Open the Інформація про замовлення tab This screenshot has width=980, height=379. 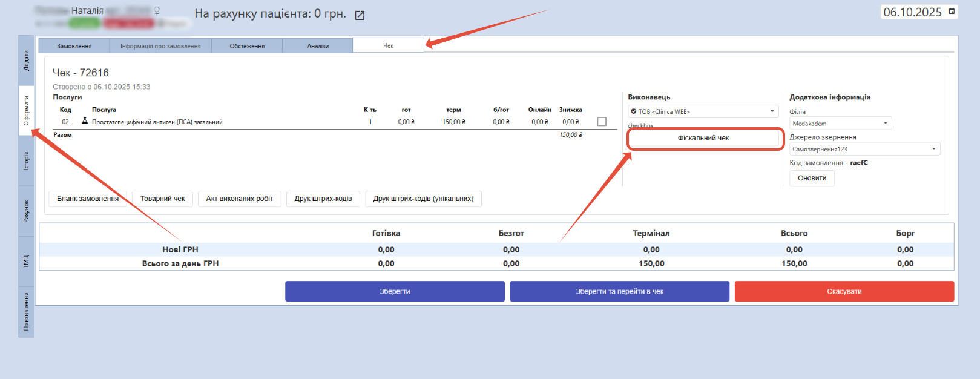[x=160, y=46]
